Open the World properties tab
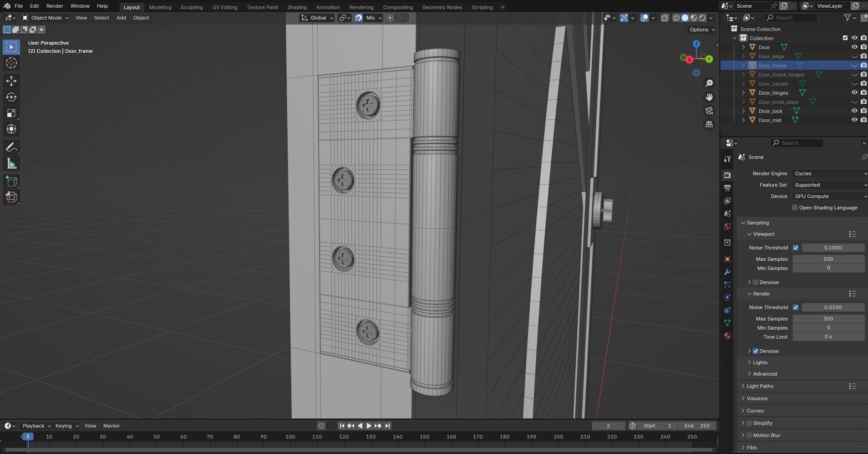The height and width of the screenshot is (454, 868). pyautogui.click(x=727, y=226)
